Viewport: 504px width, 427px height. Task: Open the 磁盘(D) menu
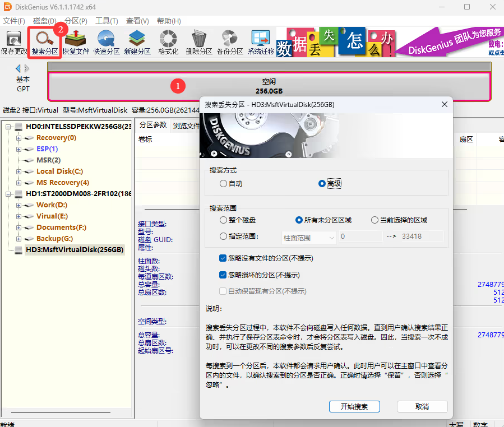click(x=44, y=21)
